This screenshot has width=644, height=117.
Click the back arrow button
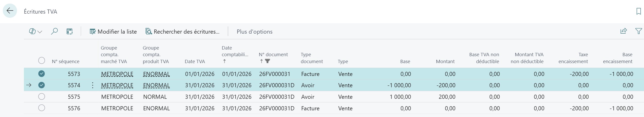click(x=10, y=11)
